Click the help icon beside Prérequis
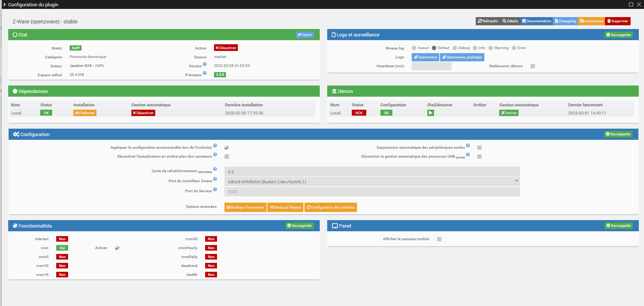The image size is (644, 306). (205, 73)
